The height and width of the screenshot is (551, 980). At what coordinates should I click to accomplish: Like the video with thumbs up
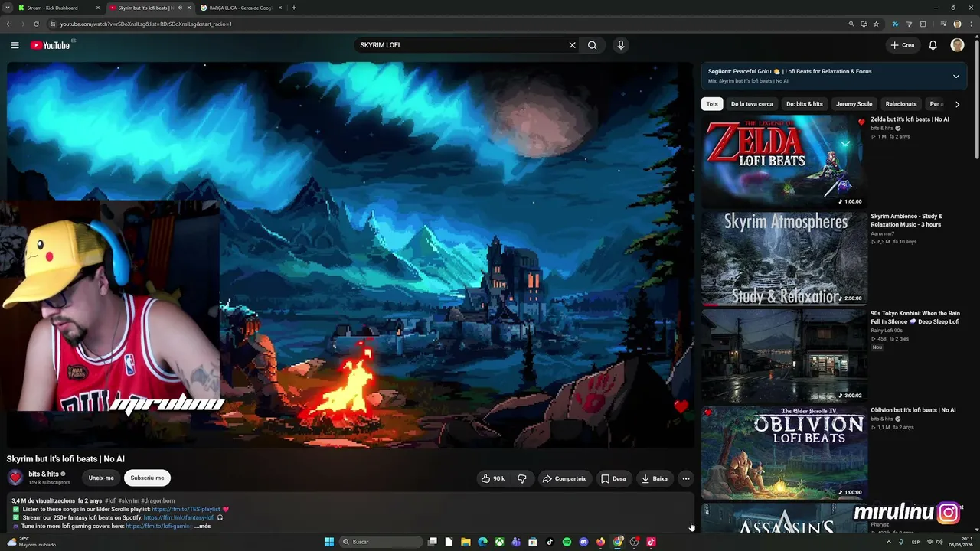click(x=493, y=478)
